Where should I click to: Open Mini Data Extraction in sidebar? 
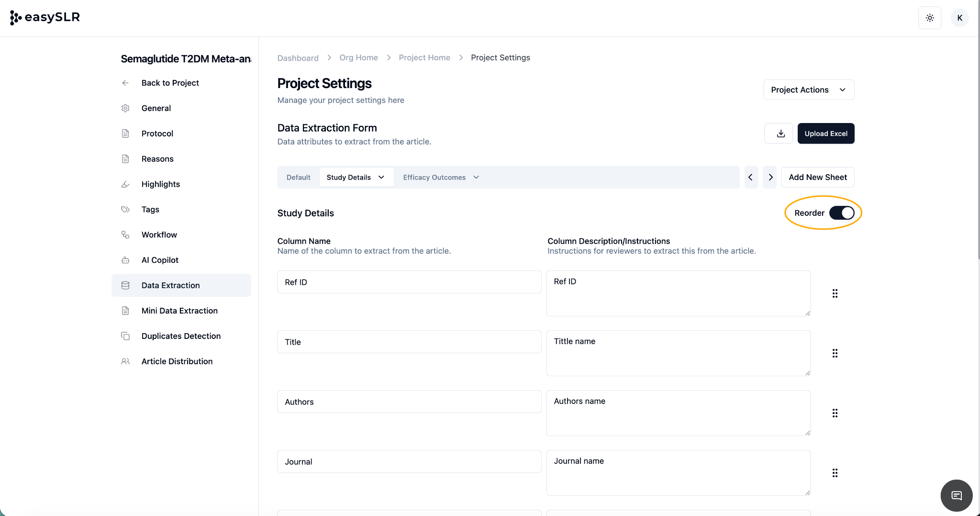point(179,311)
